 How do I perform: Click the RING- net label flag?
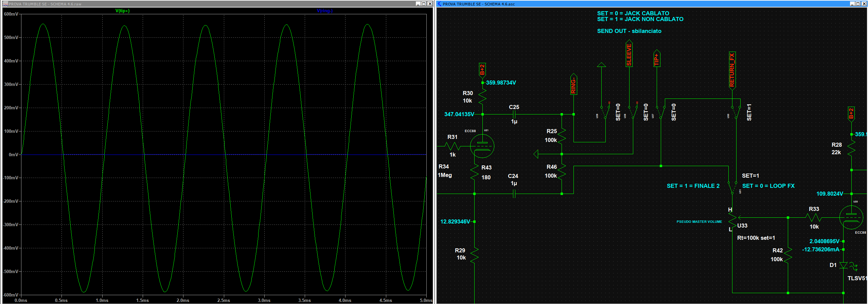(x=574, y=85)
